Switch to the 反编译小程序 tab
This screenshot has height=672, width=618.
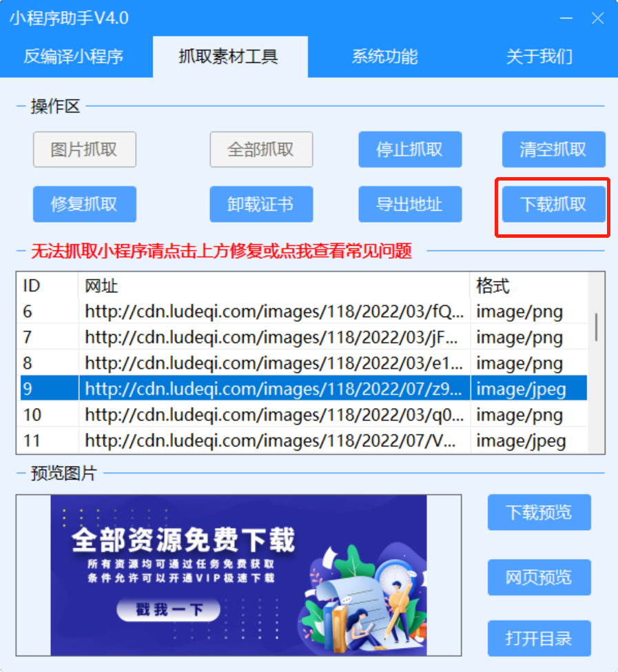73,57
